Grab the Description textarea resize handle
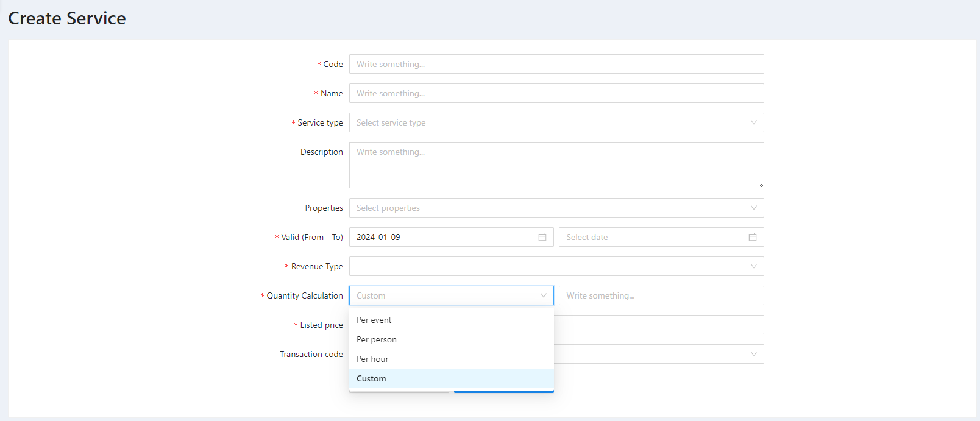Viewport: 980px width, 421px height. pos(761,185)
